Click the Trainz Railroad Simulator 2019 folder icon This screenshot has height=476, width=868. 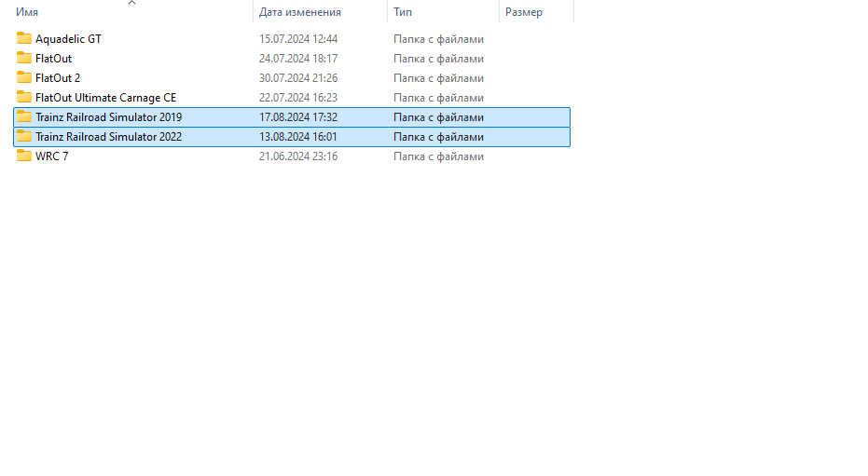click(24, 116)
